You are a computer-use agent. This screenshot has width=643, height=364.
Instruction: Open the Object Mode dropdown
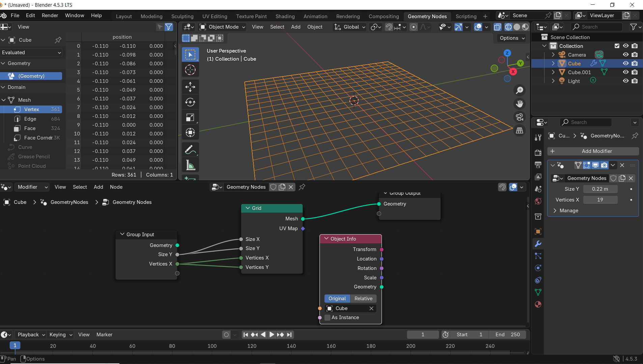222,27
